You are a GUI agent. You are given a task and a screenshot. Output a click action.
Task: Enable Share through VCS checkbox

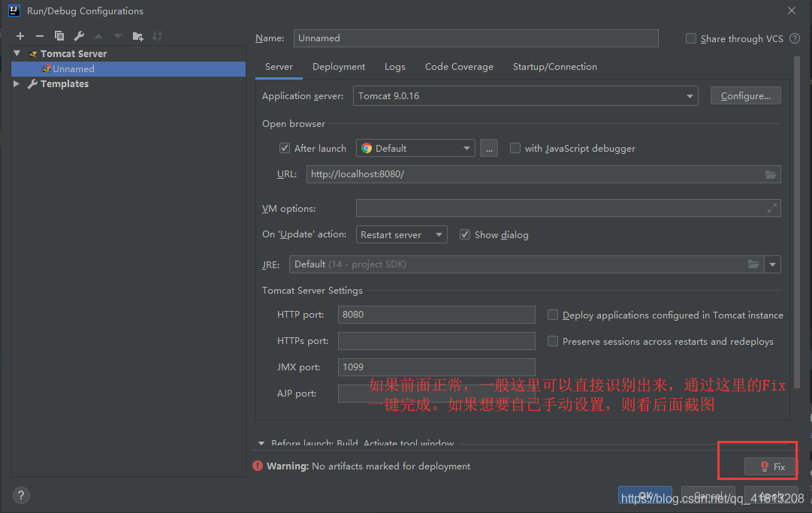691,38
